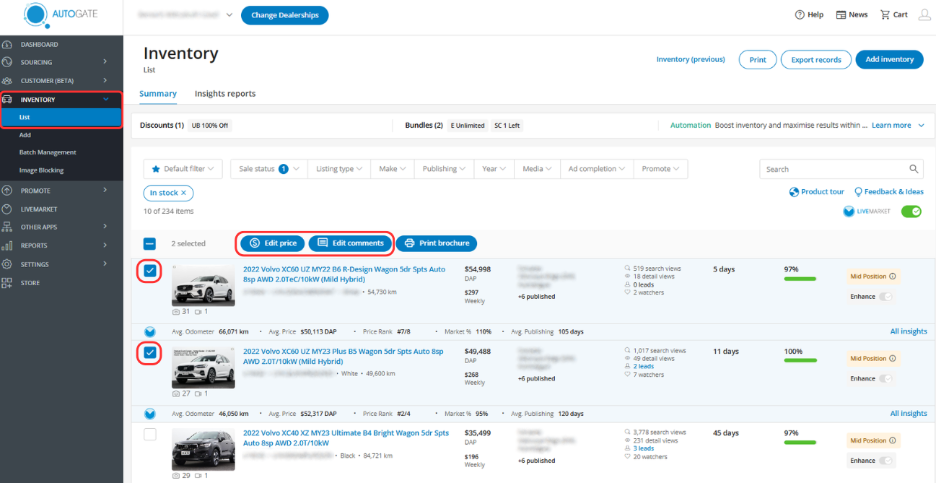Open the Help icon in header
This screenshot has width=936, height=483.
pos(800,15)
